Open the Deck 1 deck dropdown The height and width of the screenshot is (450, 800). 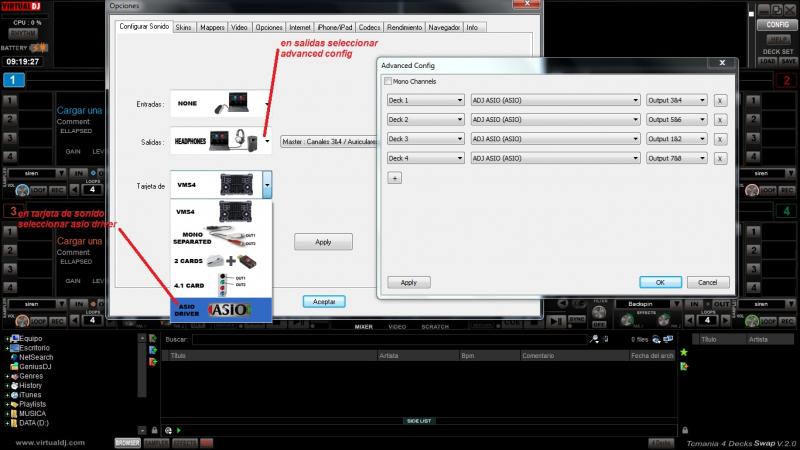pyautogui.click(x=426, y=101)
